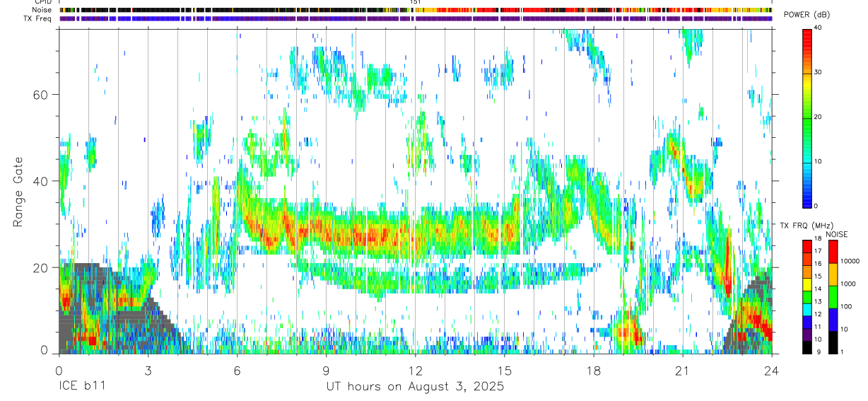The height and width of the screenshot is (401, 868).
Task: Click the x-axis tick label 21
Action: pos(682,370)
